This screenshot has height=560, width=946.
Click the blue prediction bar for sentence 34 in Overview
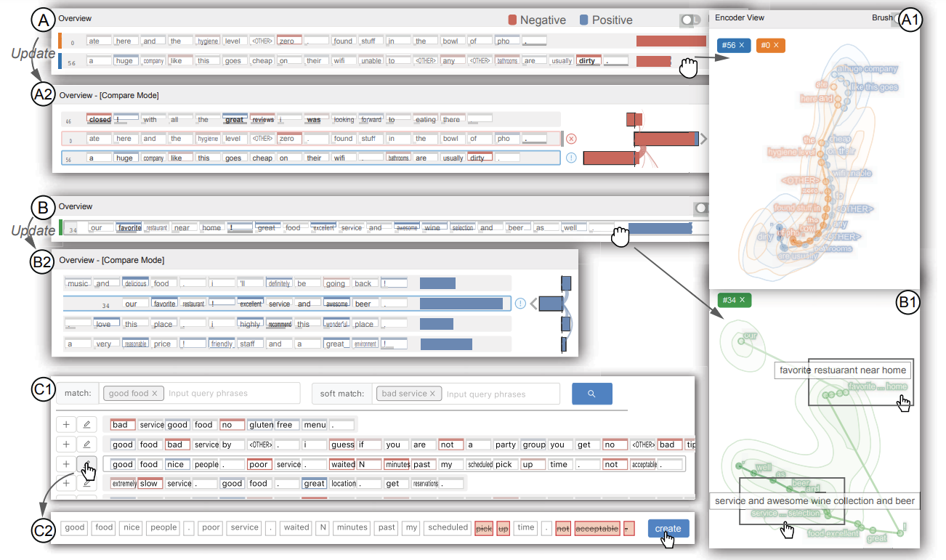click(x=660, y=228)
